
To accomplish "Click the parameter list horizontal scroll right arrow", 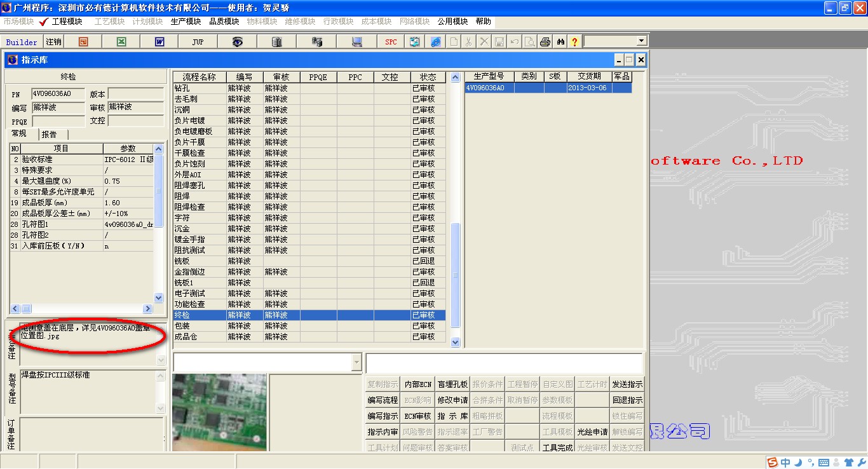I will point(148,308).
